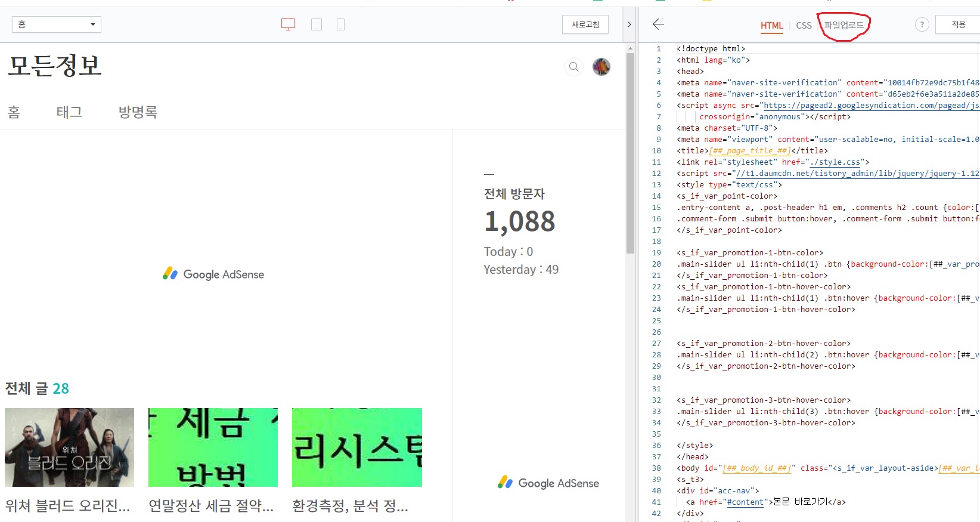Open the 연말정산 세금 절약 post thumbnail
Image resolution: width=980 pixels, height=522 pixels.
pyautogui.click(x=213, y=447)
